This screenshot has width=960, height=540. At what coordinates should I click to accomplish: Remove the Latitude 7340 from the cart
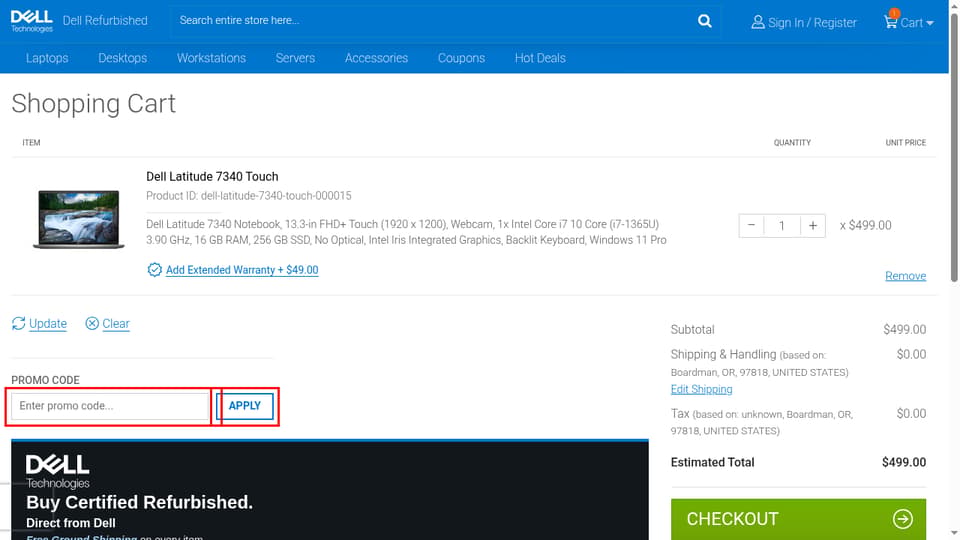click(906, 276)
